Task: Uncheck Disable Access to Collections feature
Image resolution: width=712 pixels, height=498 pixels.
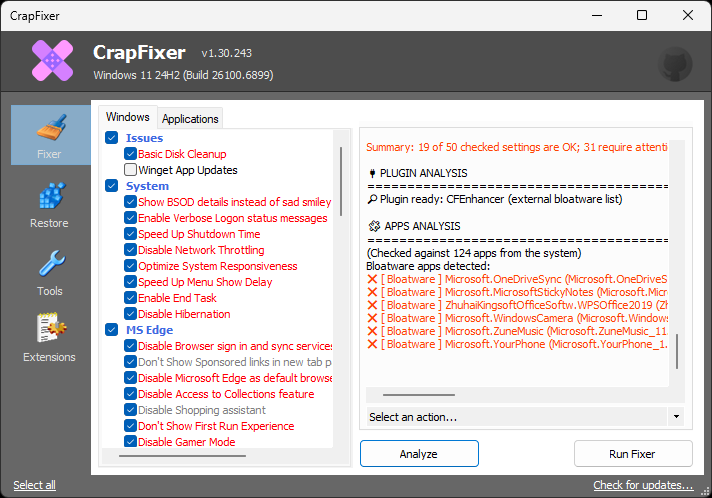Action: [130, 394]
